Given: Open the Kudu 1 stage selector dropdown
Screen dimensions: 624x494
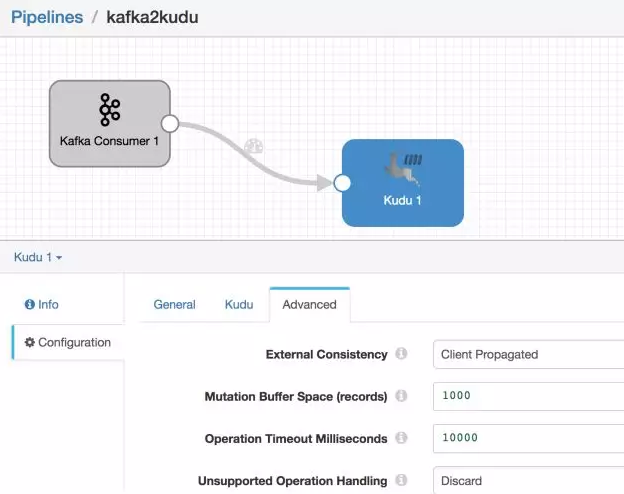Looking at the screenshot, I should pyautogui.click(x=38, y=257).
